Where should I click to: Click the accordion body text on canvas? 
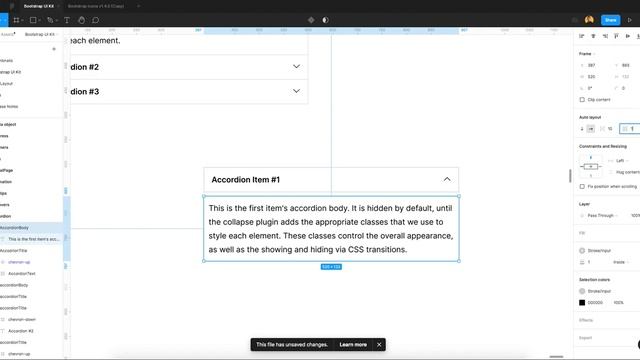[x=331, y=229]
